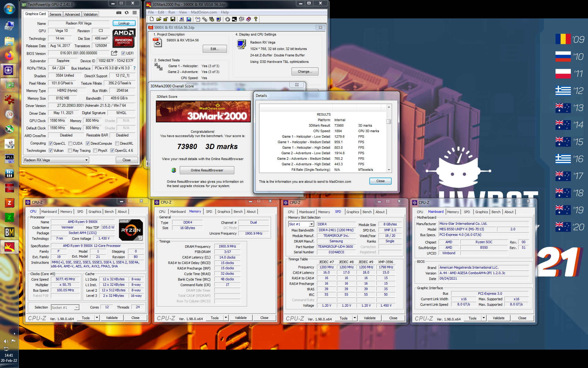Click the PLL SET taskbar icon
Viewport: 588px width, 368px height.
pos(9,159)
